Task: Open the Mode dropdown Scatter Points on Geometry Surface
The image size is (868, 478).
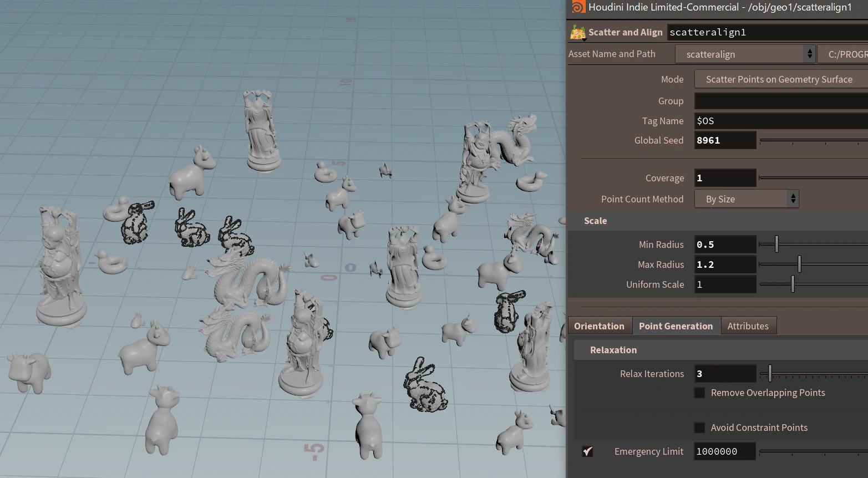Action: pyautogui.click(x=781, y=79)
